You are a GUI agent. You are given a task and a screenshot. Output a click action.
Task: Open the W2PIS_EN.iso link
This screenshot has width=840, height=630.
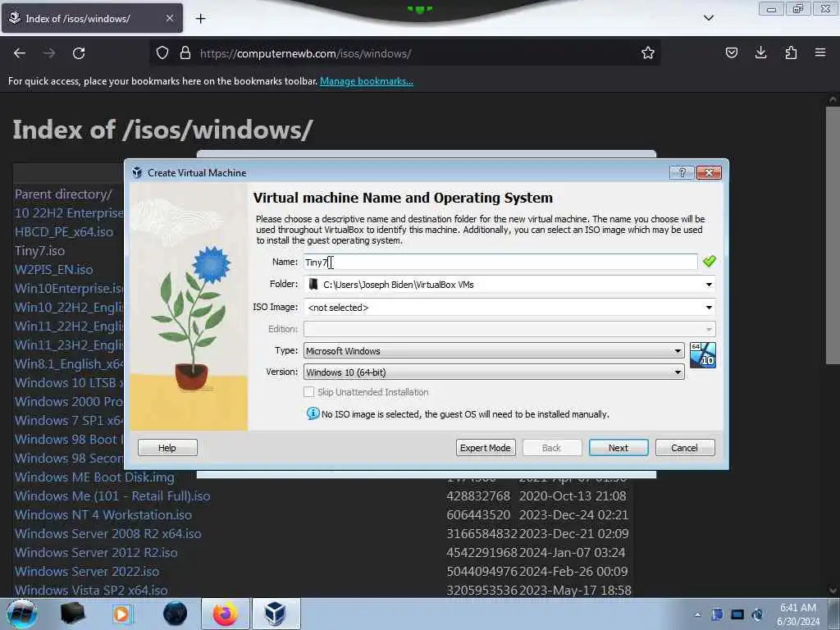53,269
